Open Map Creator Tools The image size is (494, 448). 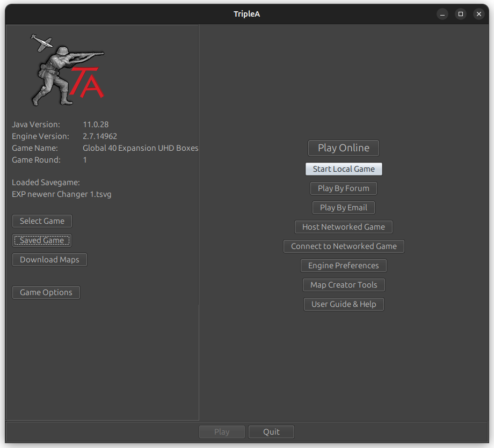click(x=343, y=284)
